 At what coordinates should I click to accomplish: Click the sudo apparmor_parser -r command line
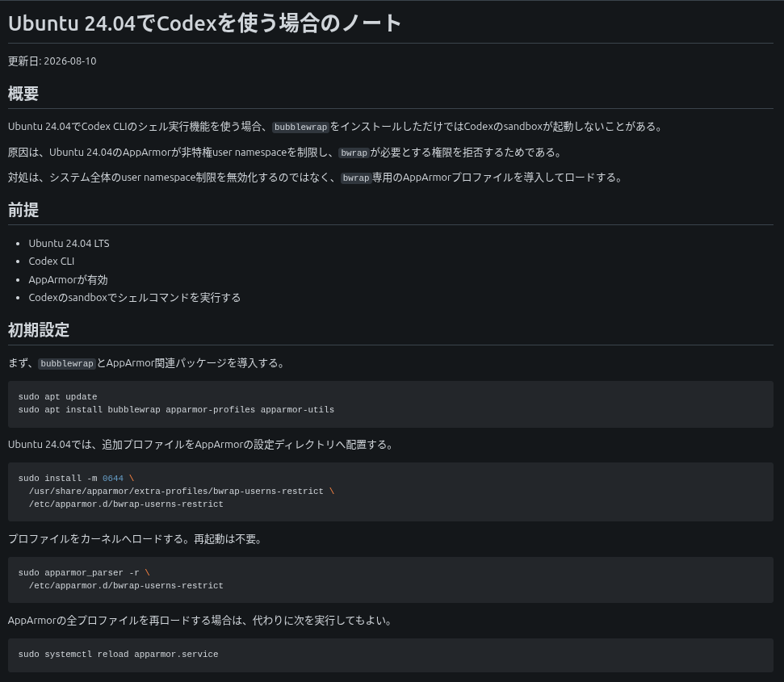84,572
